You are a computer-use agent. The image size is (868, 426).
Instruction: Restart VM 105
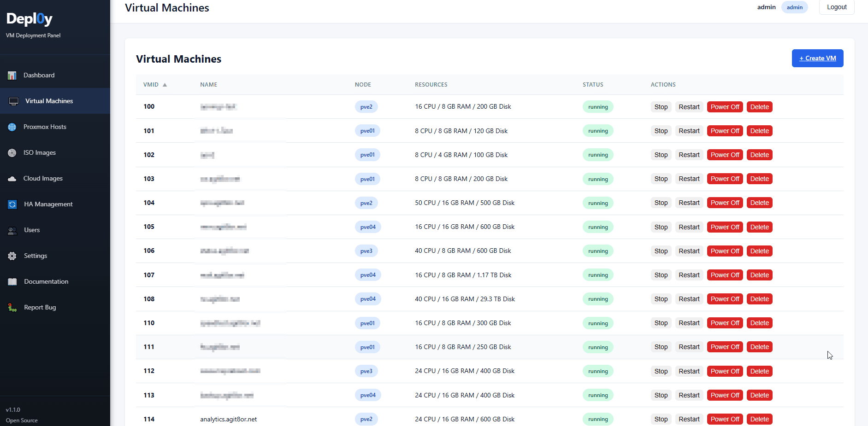tap(689, 227)
